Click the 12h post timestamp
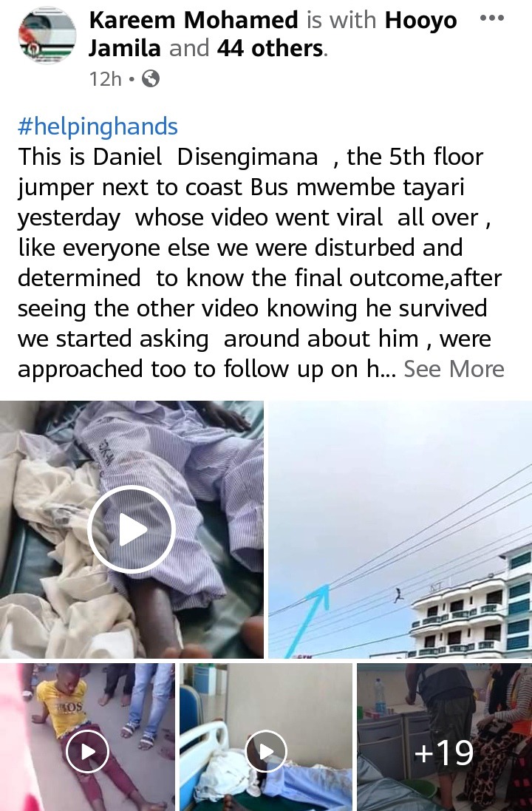 pyautogui.click(x=105, y=79)
